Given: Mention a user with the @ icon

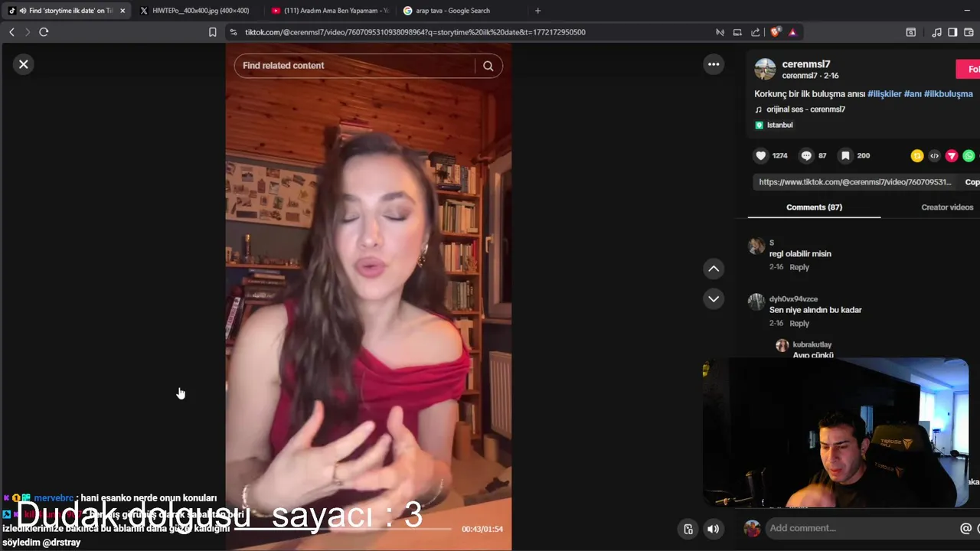Looking at the screenshot, I should [x=965, y=528].
